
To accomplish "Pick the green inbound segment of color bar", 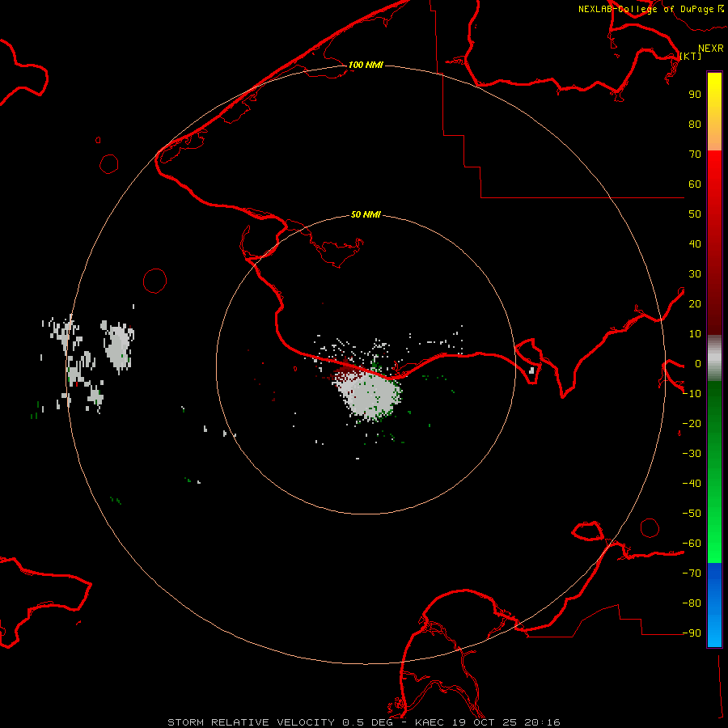I will (x=714, y=472).
